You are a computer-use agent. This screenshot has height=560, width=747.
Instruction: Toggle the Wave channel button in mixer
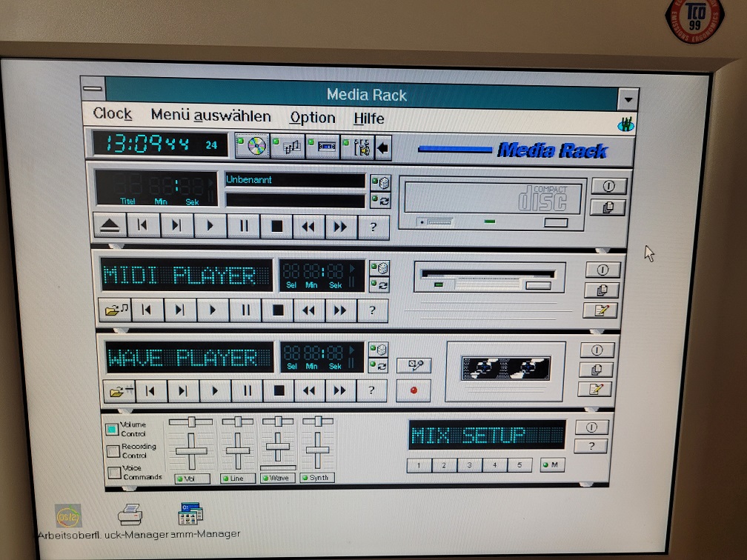(x=278, y=478)
